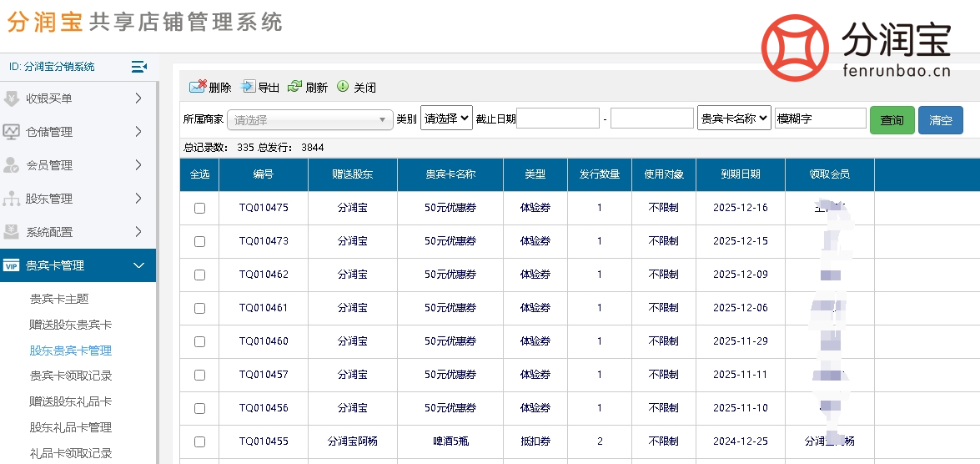
Task: Expand the 股东管理 menu chevron
Action: pyautogui.click(x=138, y=199)
